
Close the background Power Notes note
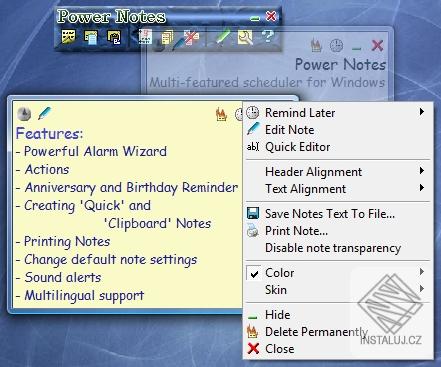(x=377, y=45)
